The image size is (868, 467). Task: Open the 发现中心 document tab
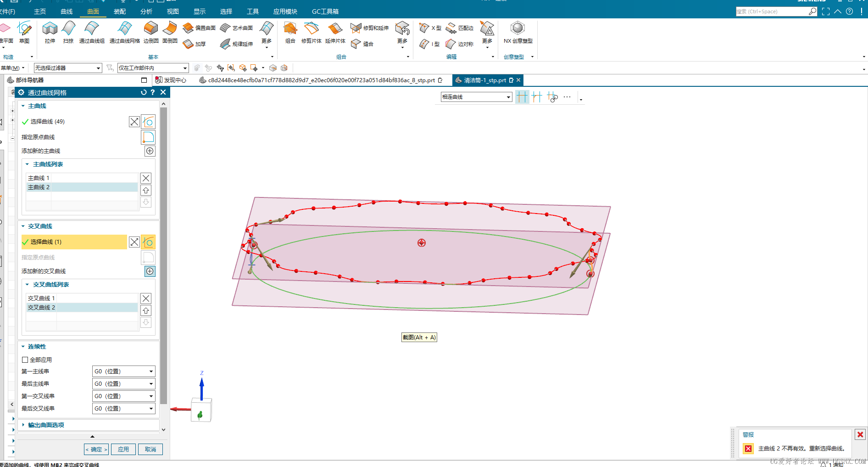tap(171, 80)
